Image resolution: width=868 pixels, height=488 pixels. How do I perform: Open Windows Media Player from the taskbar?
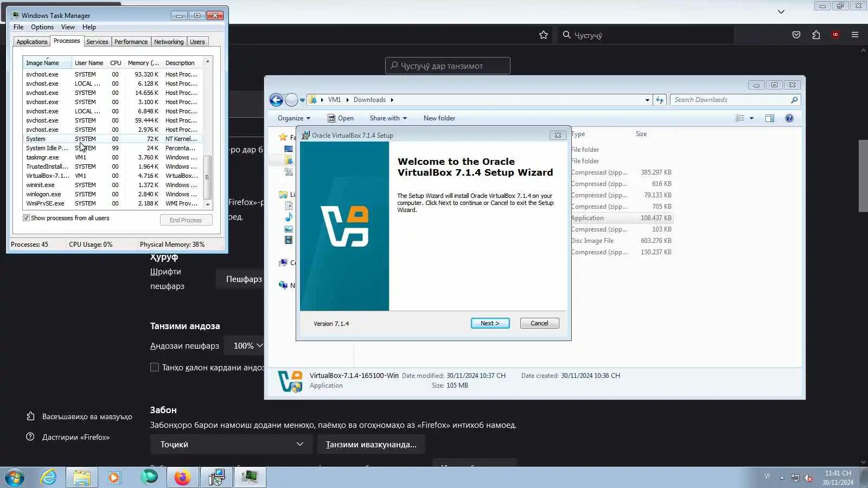point(114,477)
